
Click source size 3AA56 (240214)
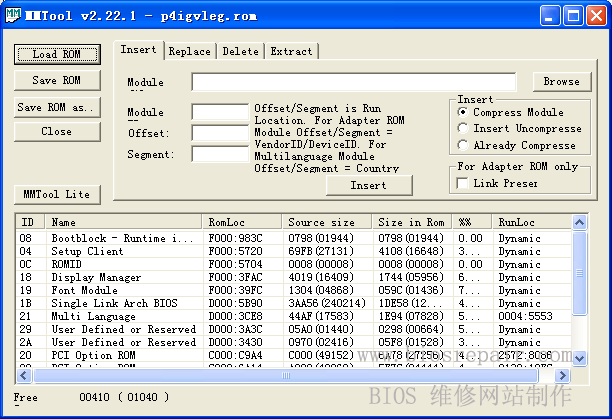pos(327,303)
